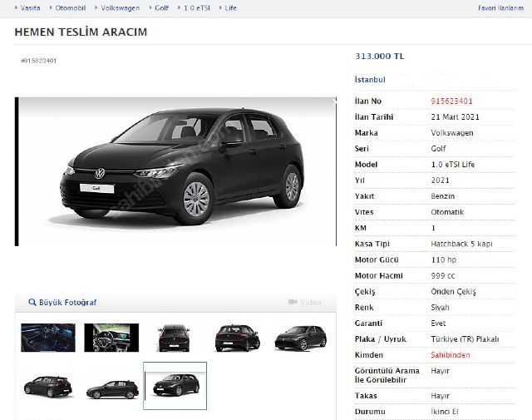The width and height of the screenshot is (532, 420).
Task: Open Favori İlanlarım link
Action: tap(500, 7)
